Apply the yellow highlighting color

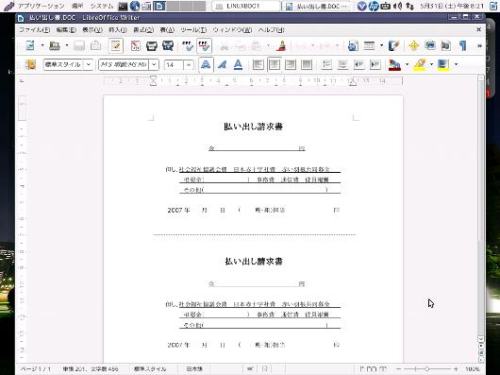click(x=420, y=64)
